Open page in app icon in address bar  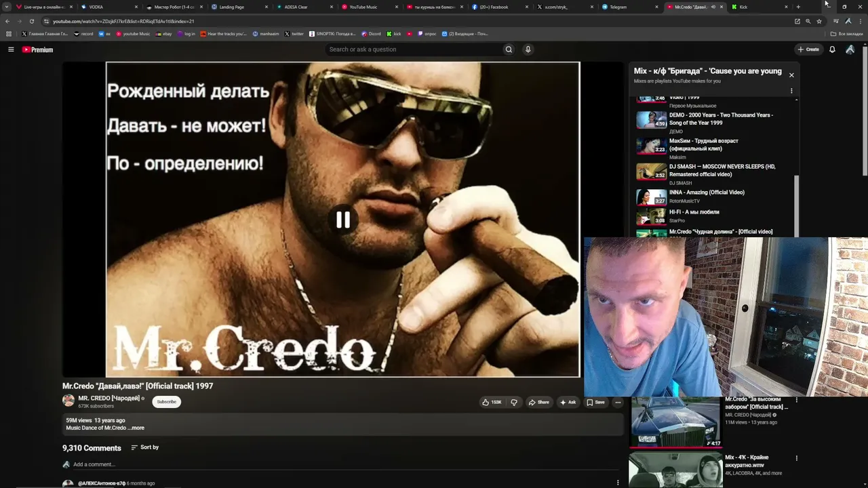click(x=797, y=21)
